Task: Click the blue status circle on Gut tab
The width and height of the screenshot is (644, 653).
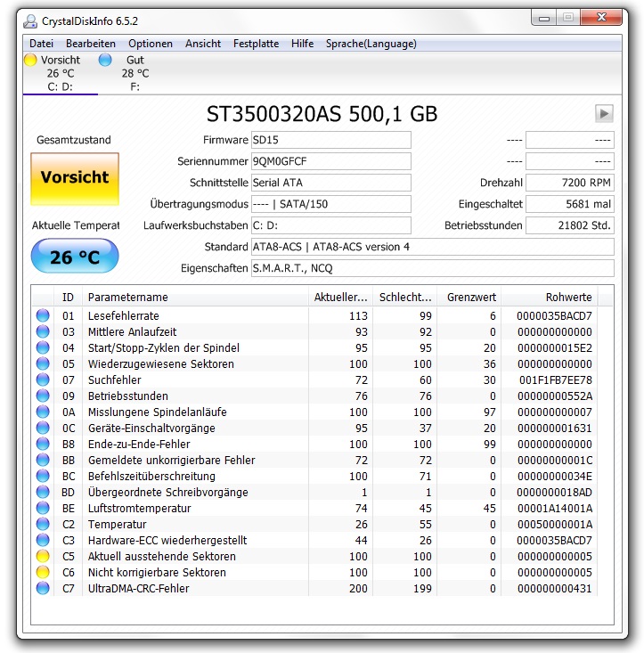Action: pos(105,60)
